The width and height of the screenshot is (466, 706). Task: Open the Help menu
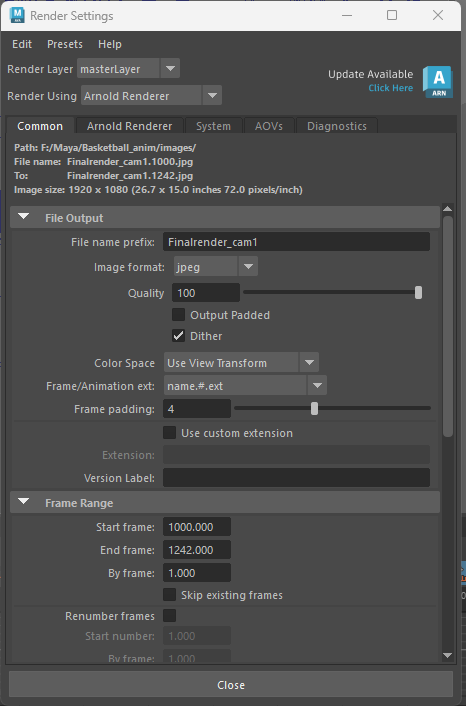(x=109, y=44)
